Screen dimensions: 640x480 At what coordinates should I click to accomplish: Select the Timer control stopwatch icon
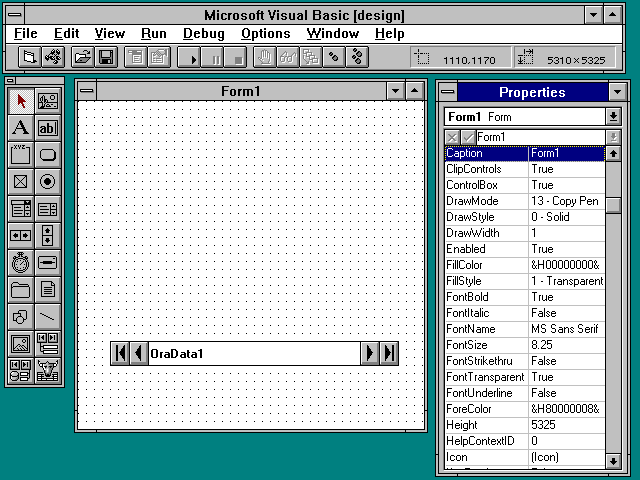[20, 263]
